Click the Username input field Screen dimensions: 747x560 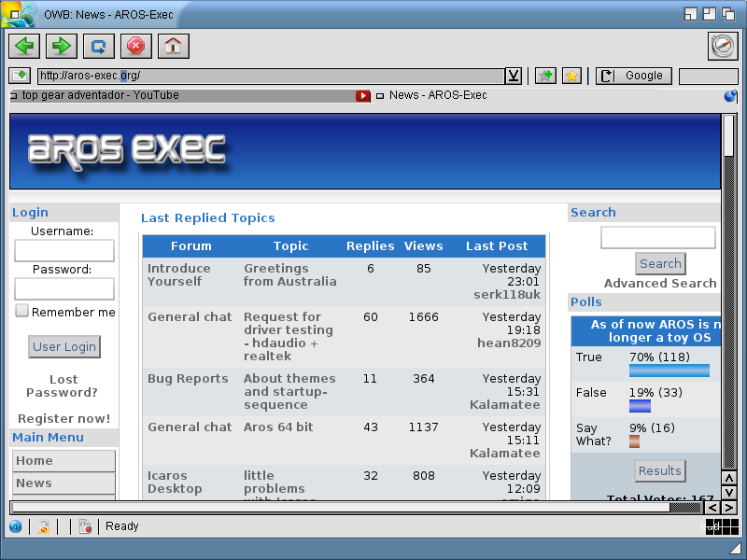click(64, 250)
